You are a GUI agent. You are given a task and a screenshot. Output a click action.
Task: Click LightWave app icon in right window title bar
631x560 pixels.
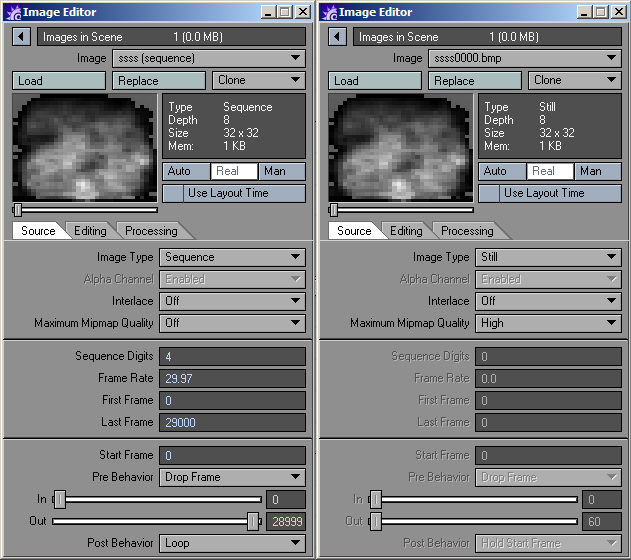pyautogui.click(x=329, y=12)
